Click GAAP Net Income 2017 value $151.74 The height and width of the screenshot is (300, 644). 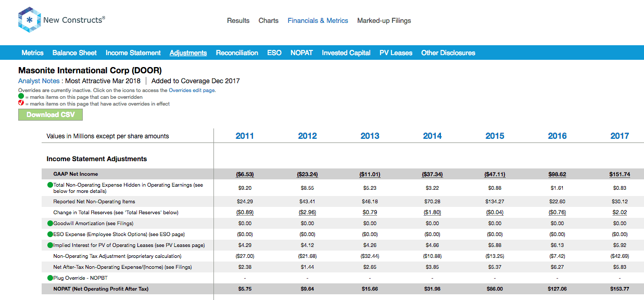click(620, 174)
